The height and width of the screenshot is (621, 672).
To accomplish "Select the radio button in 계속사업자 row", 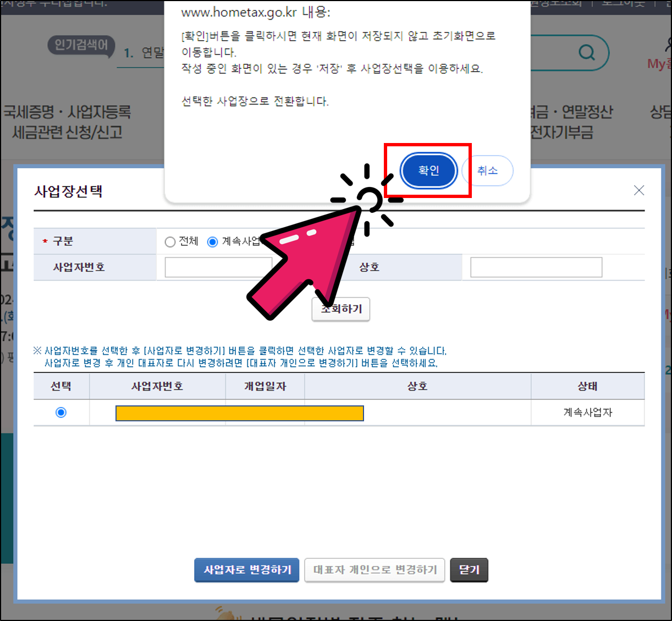I will point(61,413).
